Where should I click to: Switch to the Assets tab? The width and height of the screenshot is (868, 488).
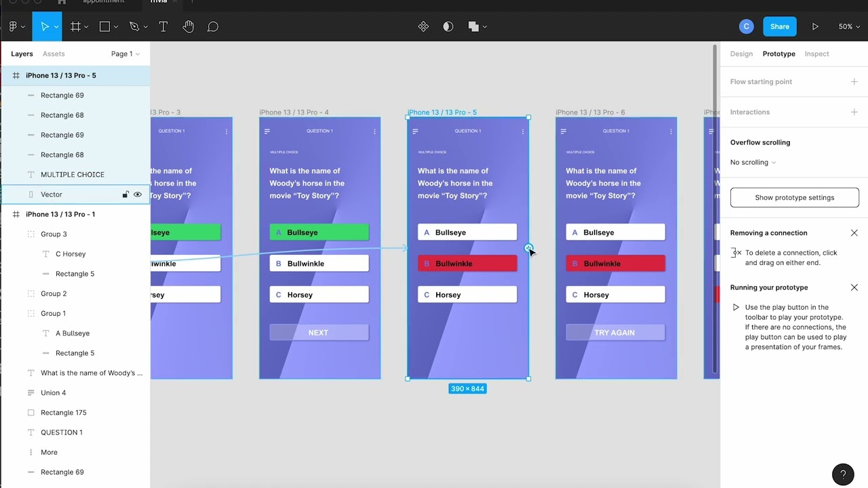click(x=54, y=54)
